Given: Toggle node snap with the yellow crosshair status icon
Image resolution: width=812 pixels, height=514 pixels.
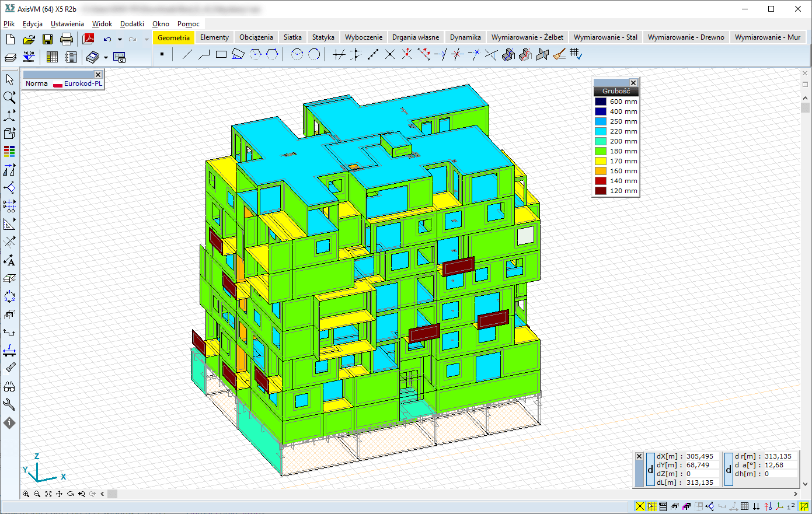Looking at the screenshot, I should coord(640,506).
